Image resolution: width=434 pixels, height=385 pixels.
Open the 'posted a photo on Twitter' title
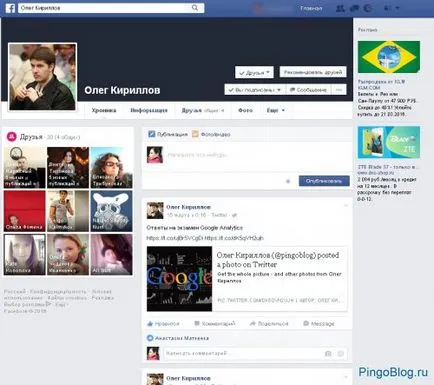click(278, 260)
